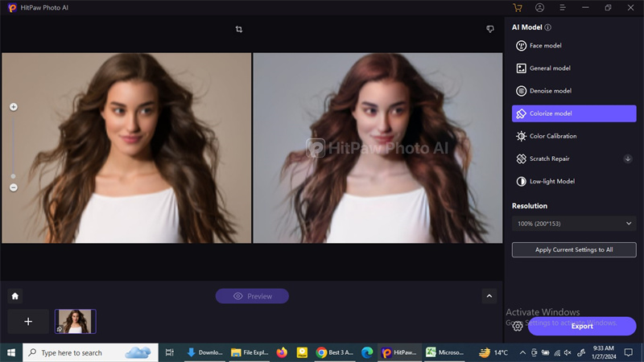This screenshot has width=644, height=362.
Task: Select the Denoise model
Action: click(x=574, y=91)
